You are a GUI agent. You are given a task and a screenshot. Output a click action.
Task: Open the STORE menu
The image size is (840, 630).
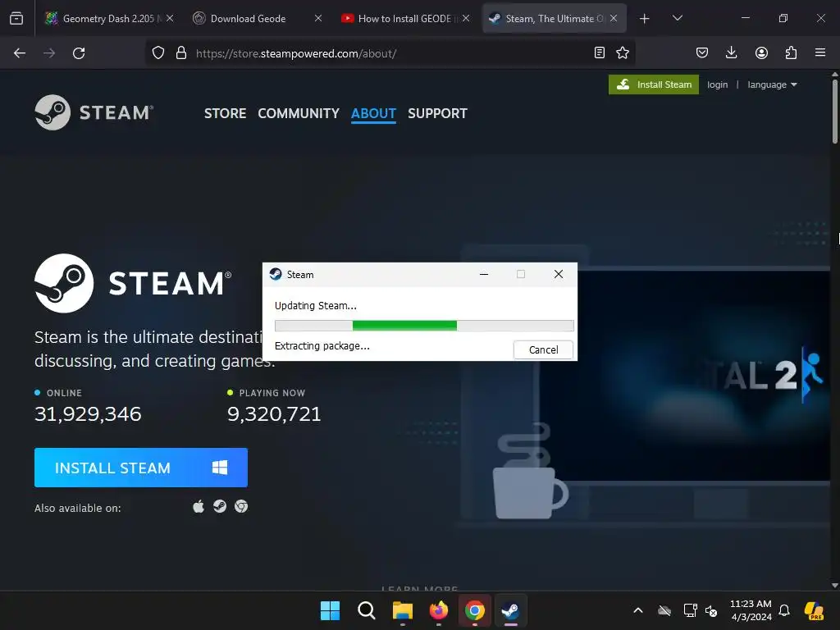click(225, 113)
